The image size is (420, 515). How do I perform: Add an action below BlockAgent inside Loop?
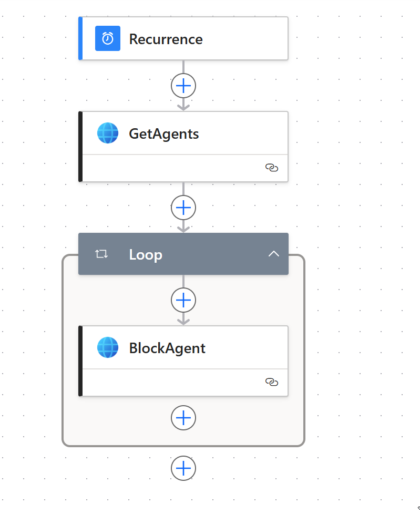(x=183, y=418)
